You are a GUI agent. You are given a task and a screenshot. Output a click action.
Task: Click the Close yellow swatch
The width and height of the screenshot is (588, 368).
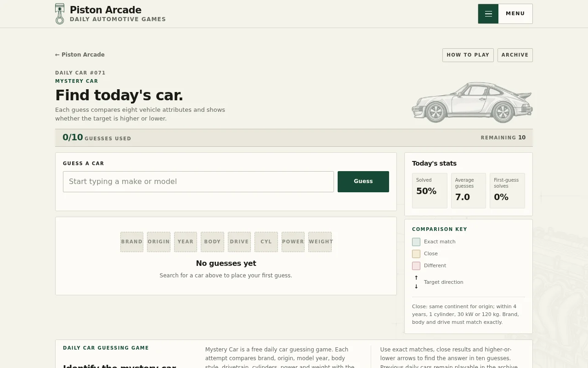[x=416, y=254]
